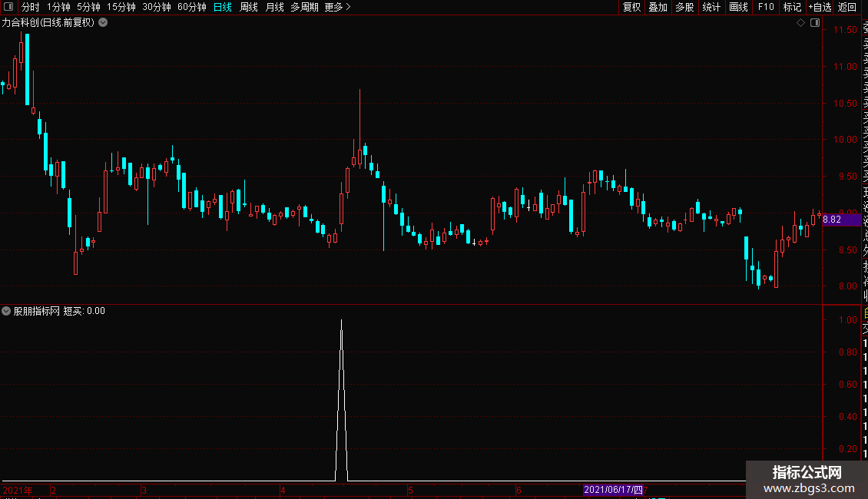This screenshot has width=868, height=499.
Task: Switch to 月线 monthly chart
Action: click(274, 7)
